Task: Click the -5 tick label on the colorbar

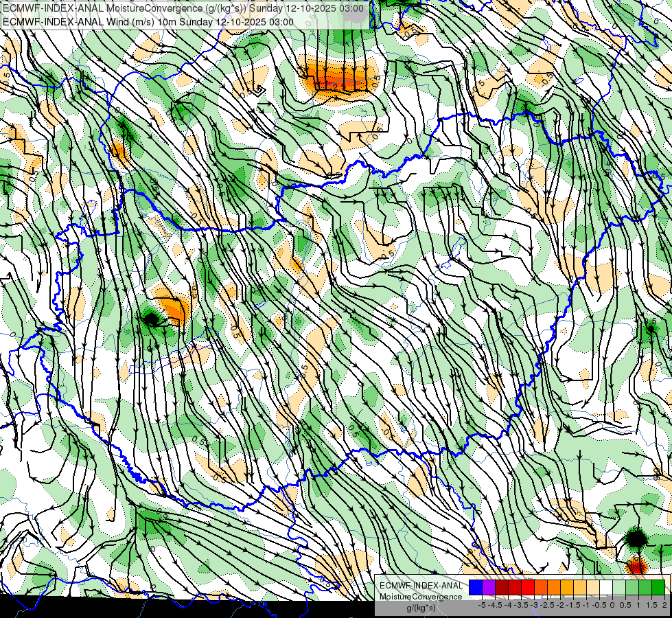Action: (482, 605)
